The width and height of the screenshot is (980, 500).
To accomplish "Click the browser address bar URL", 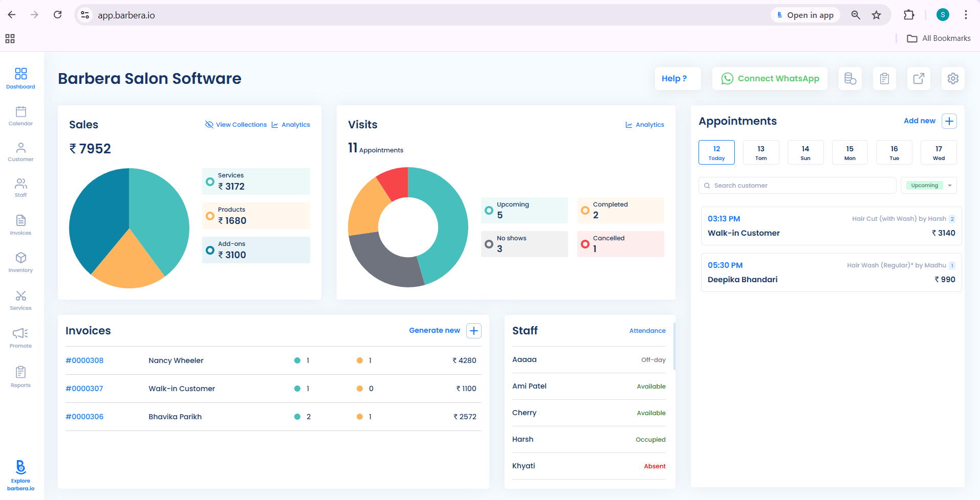I will 126,15.
